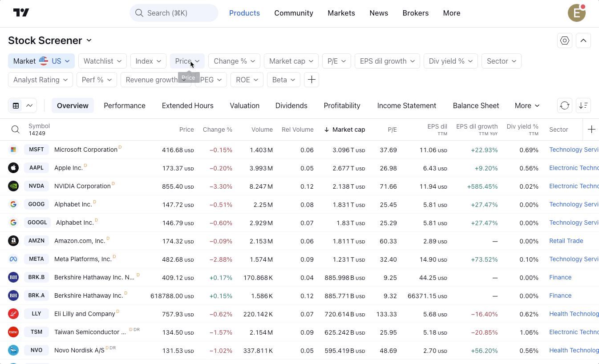
Task: Open the News menu
Action: point(379,13)
